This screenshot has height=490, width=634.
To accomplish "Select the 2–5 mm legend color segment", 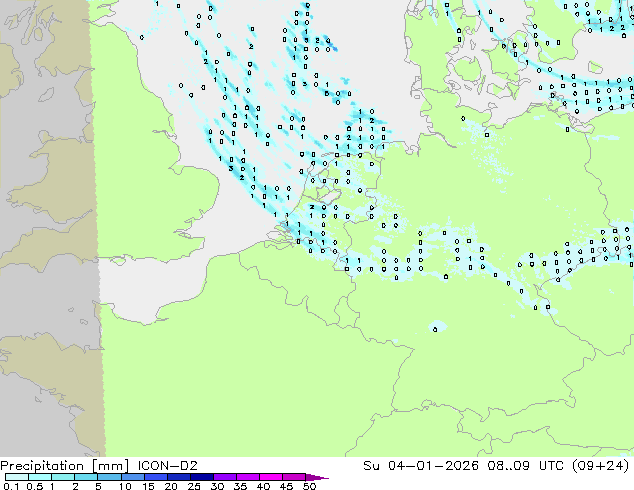I will 87,477.
